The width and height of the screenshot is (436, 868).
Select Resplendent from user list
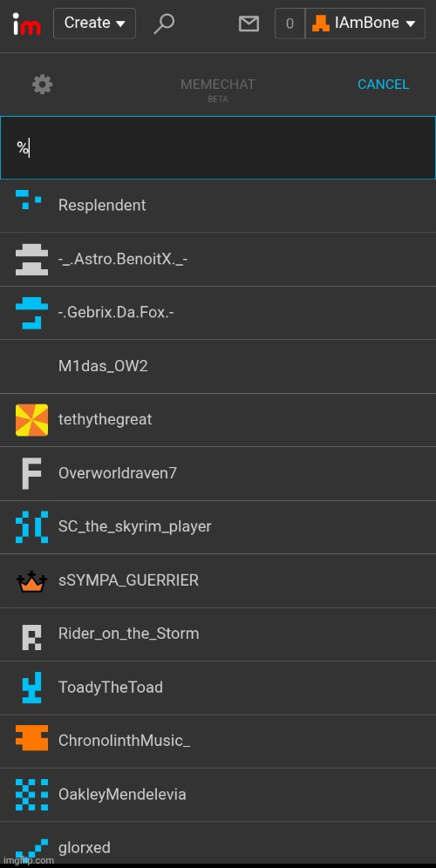(x=218, y=206)
